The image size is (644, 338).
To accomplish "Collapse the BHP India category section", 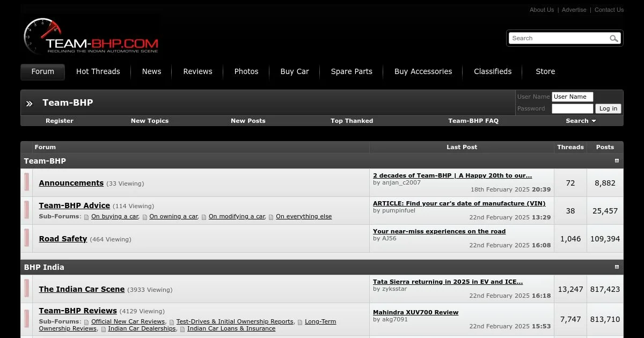I will pyautogui.click(x=617, y=267).
